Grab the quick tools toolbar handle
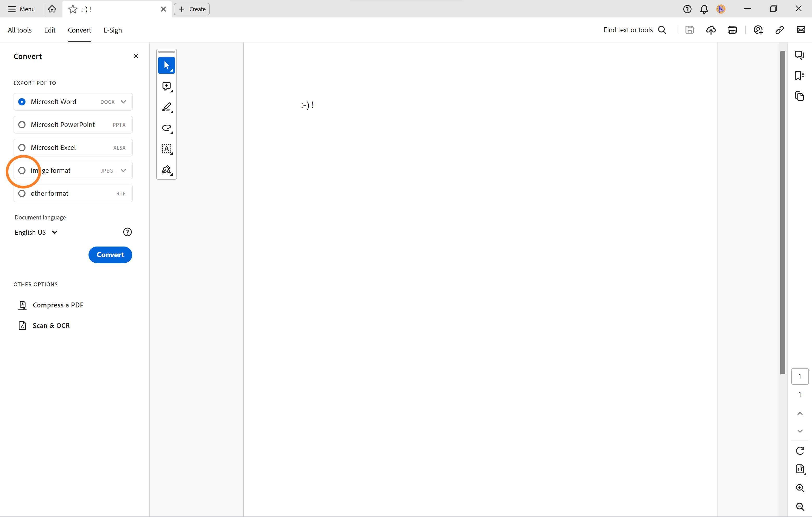Viewport: 812px width, 517px height. pyautogui.click(x=167, y=52)
